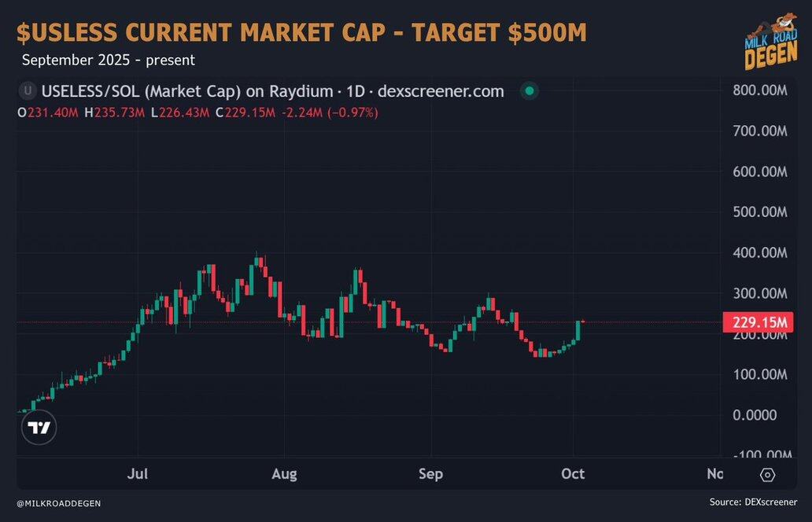
Task: Click the Jul label on time axis
Action: [138, 474]
